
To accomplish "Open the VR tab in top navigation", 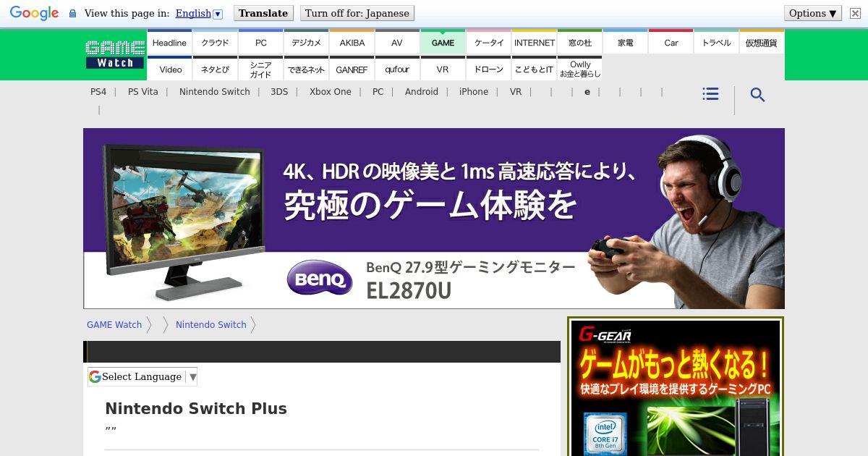I will (443, 69).
